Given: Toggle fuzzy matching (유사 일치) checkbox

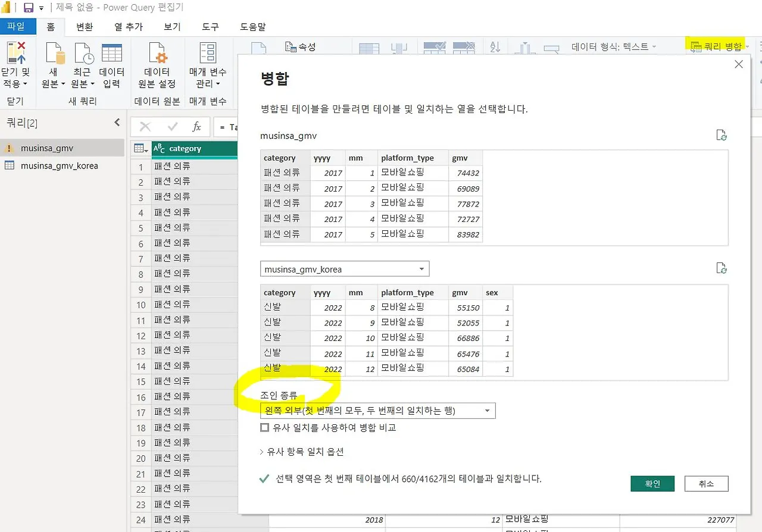Looking at the screenshot, I should coord(265,427).
